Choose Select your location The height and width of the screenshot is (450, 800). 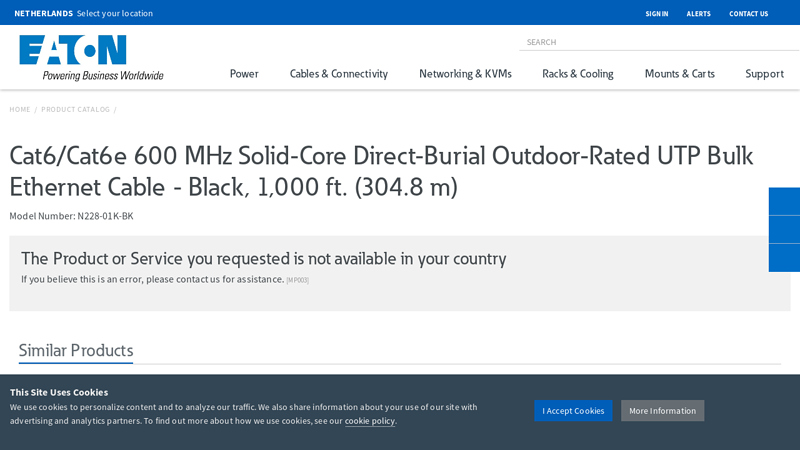[115, 14]
